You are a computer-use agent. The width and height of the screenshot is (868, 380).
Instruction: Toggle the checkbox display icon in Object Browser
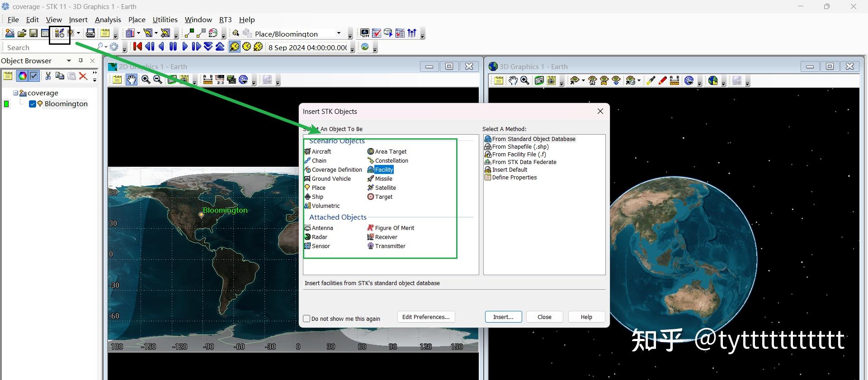tap(34, 76)
